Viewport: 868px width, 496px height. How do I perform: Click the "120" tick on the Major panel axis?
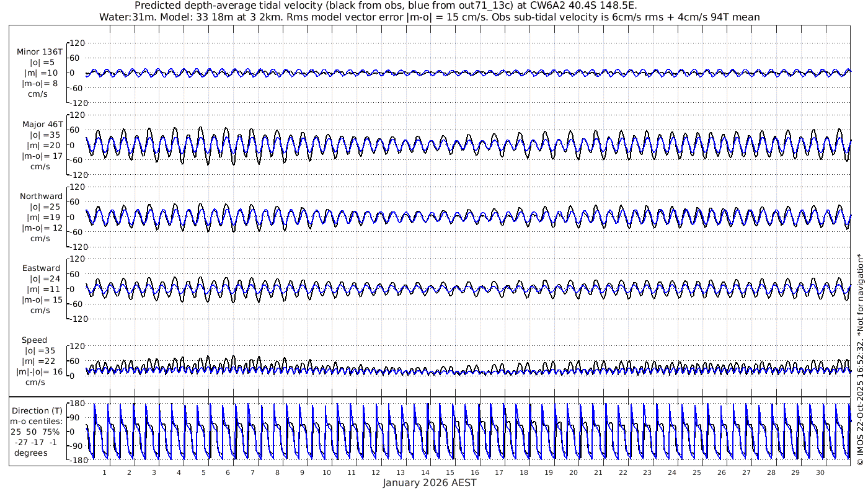pyautogui.click(x=77, y=115)
